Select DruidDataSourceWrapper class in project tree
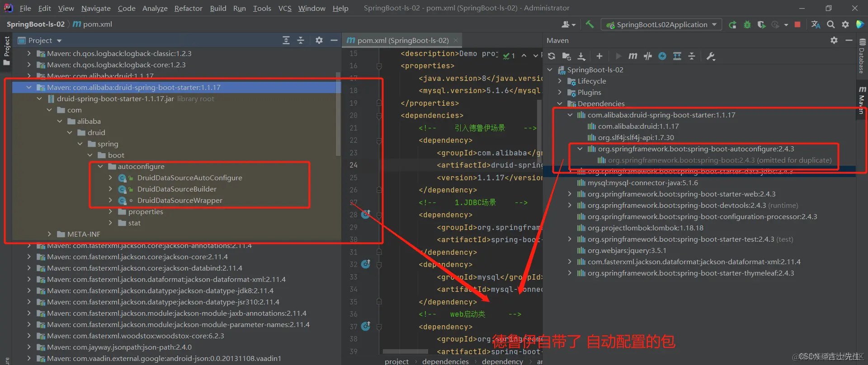The image size is (868, 365). [x=179, y=200]
